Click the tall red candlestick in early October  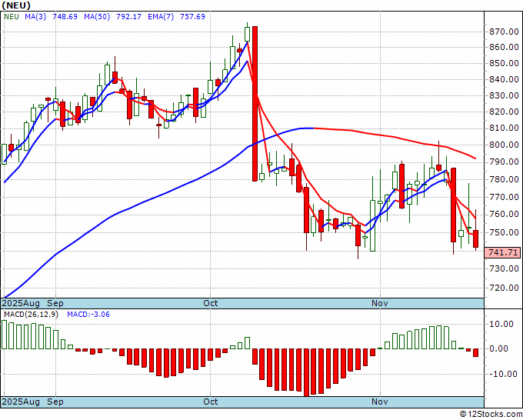pos(255,103)
